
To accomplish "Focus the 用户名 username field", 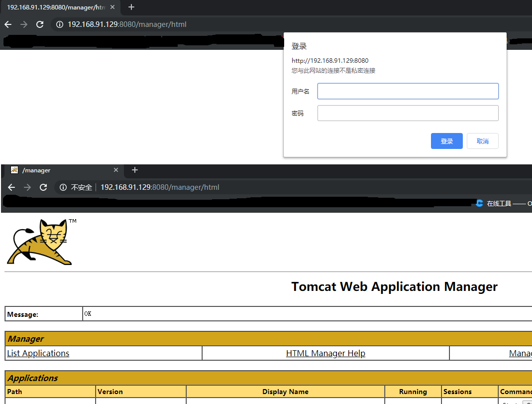I will [408, 91].
